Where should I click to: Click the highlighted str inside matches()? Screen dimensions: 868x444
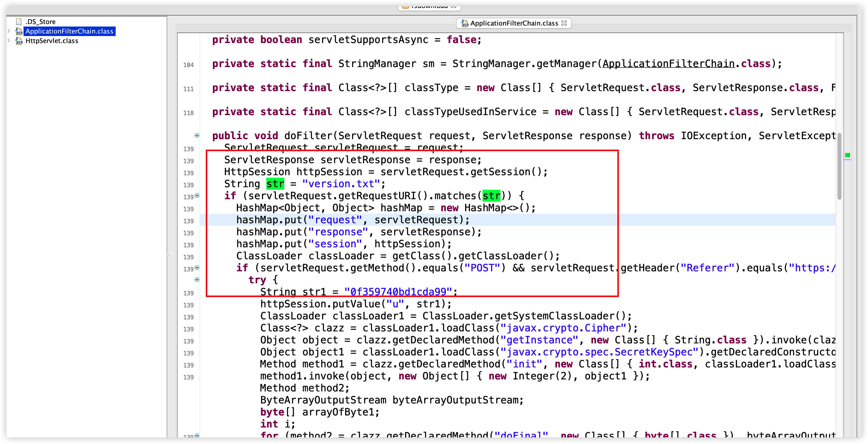(x=491, y=196)
